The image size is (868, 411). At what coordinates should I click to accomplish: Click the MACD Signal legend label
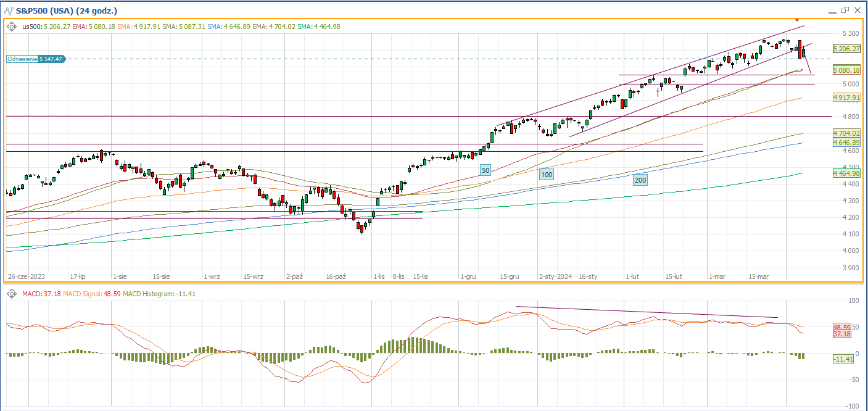click(x=81, y=293)
